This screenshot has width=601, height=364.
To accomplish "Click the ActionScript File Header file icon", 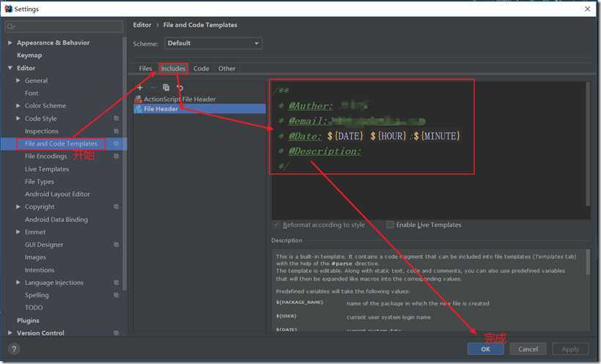I will click(x=138, y=99).
